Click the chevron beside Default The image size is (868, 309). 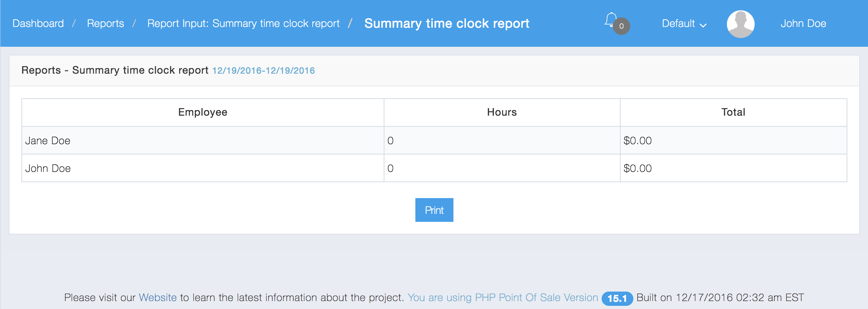(x=704, y=25)
